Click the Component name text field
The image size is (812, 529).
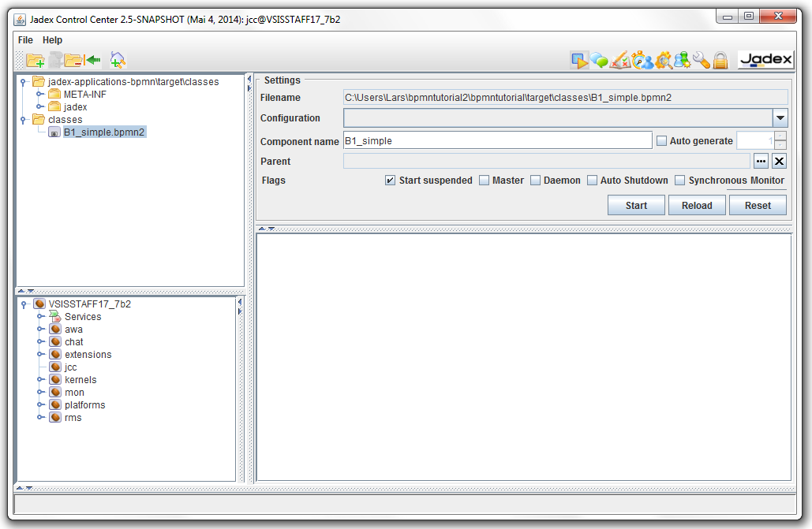click(x=497, y=141)
